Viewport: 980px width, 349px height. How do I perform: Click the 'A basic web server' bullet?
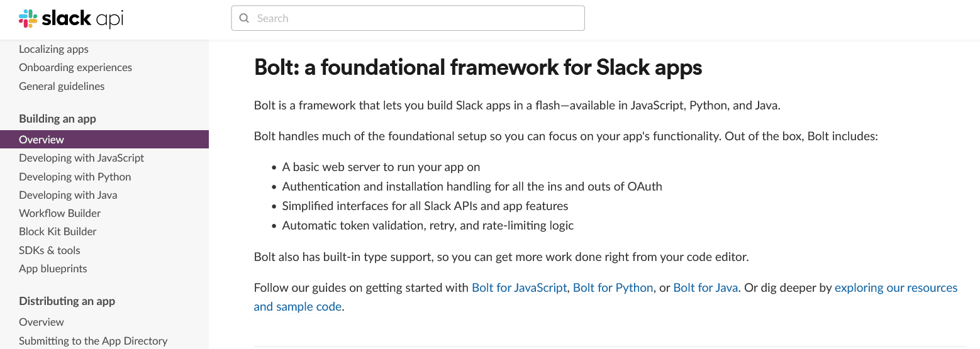[x=381, y=167]
